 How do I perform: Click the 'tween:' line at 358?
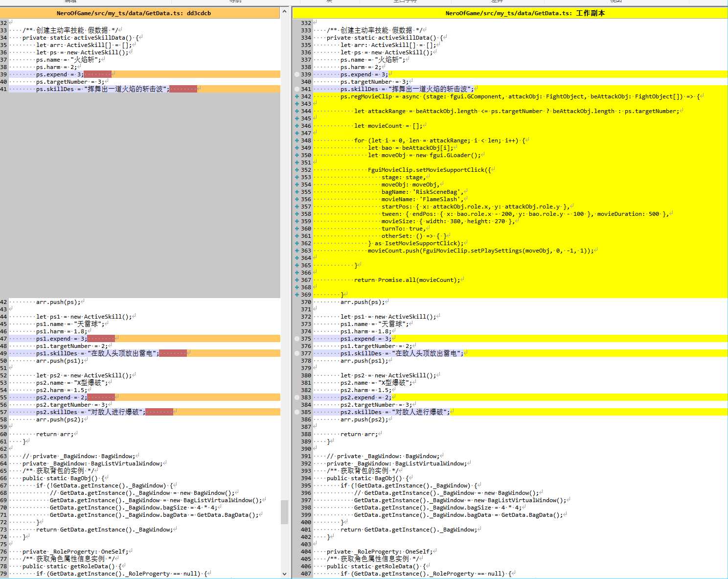[x=525, y=214]
